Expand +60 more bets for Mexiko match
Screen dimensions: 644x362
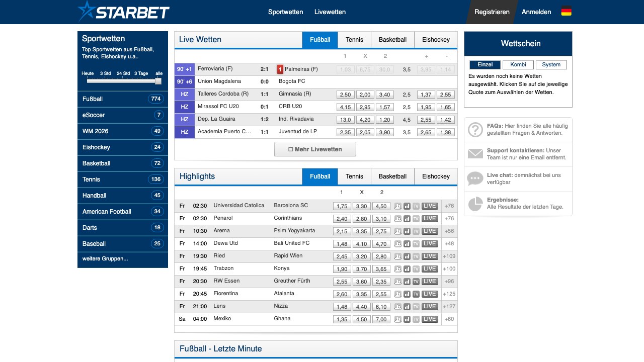[x=449, y=319]
